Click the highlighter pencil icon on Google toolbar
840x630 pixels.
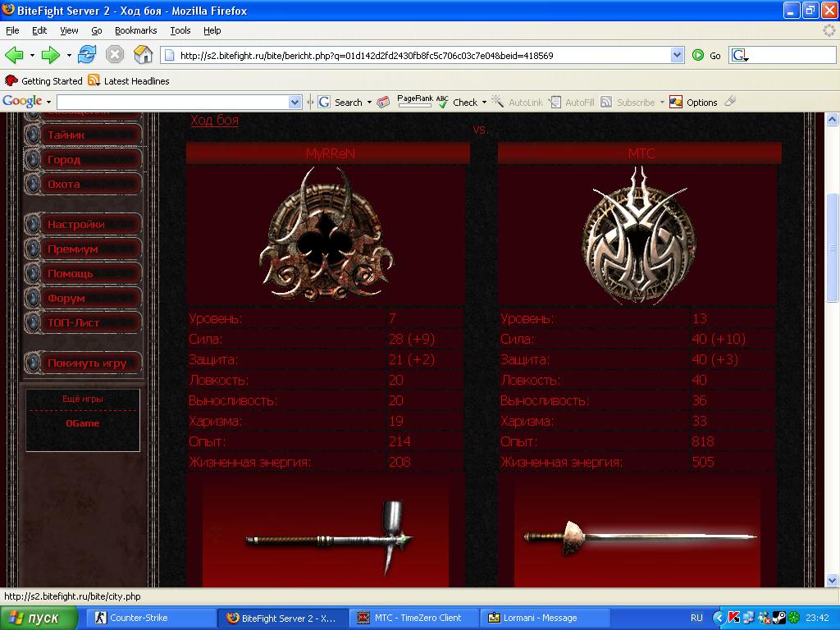coord(730,101)
